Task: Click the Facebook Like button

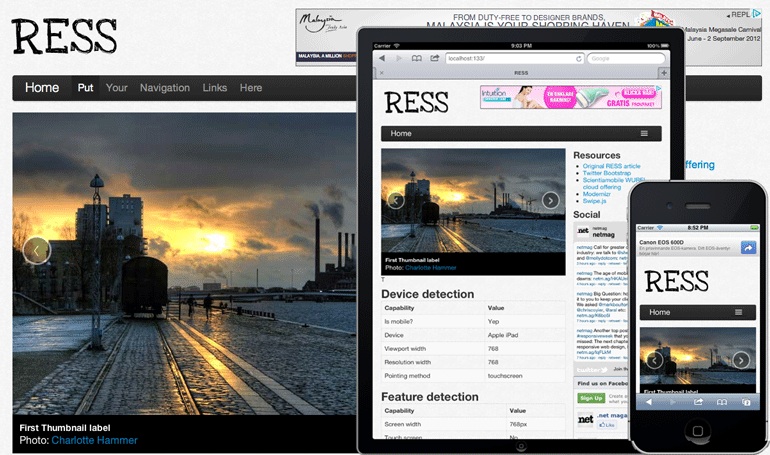Action: (x=607, y=425)
